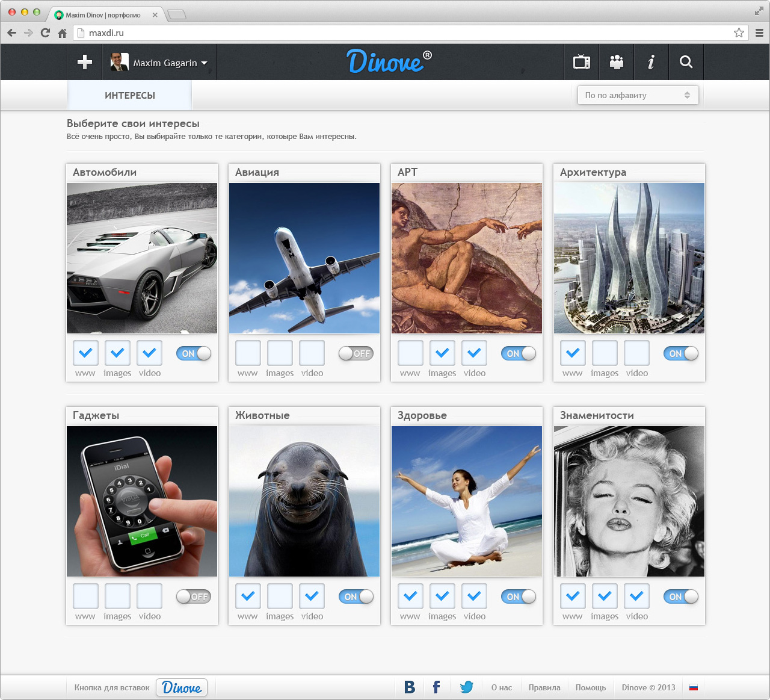Uncheck images for Автомобили
The image size is (770, 700).
(117, 353)
